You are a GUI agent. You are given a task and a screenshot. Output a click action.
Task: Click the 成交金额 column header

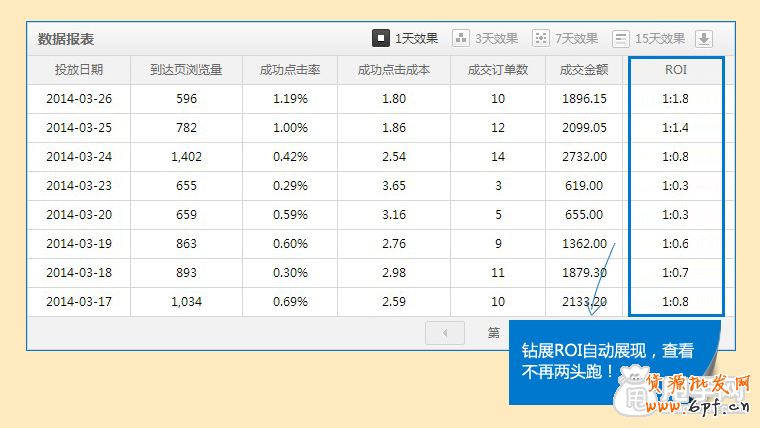584,70
